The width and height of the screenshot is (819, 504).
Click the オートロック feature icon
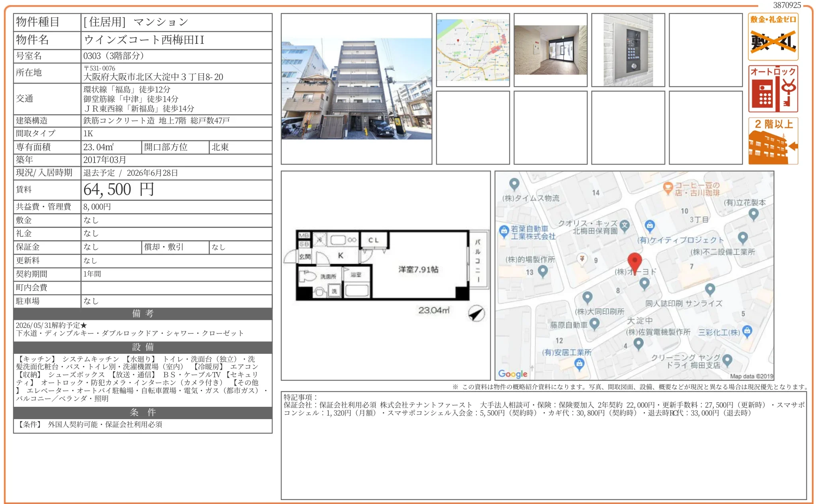click(773, 89)
